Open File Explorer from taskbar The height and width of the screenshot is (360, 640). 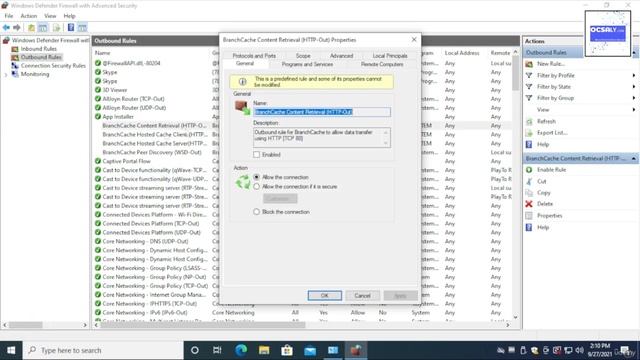[264, 350]
